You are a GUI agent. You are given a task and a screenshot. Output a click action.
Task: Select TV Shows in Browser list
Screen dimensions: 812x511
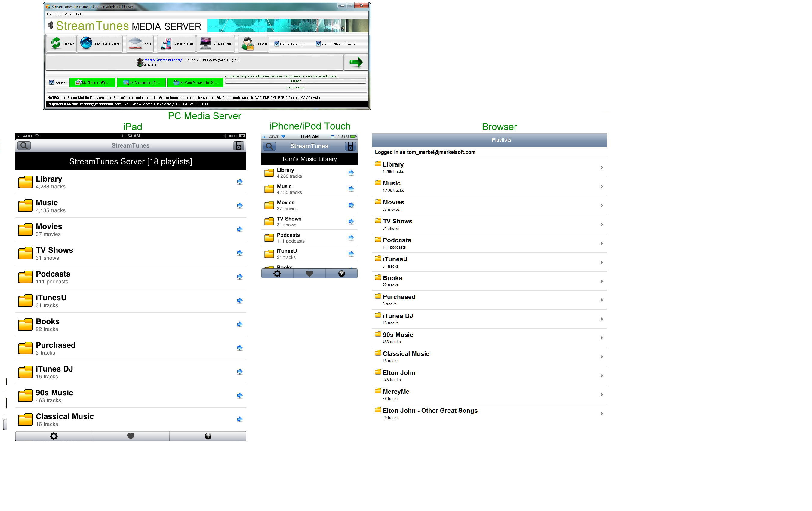tap(489, 224)
